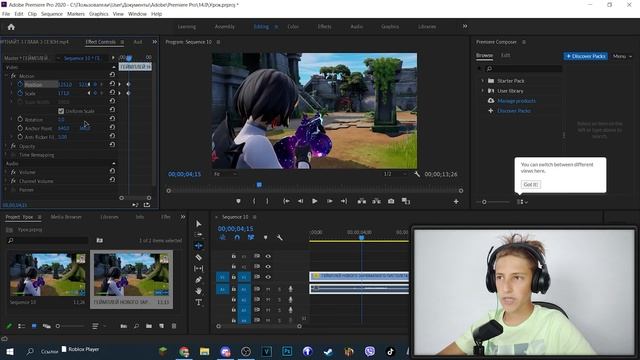The image size is (640, 360).
Task: Open Photoshop from the taskbar
Action: [287, 351]
